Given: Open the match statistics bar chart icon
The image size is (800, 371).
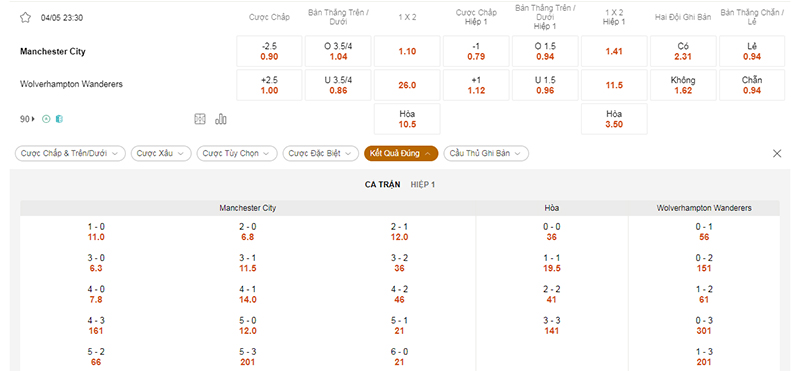Looking at the screenshot, I should (x=221, y=119).
